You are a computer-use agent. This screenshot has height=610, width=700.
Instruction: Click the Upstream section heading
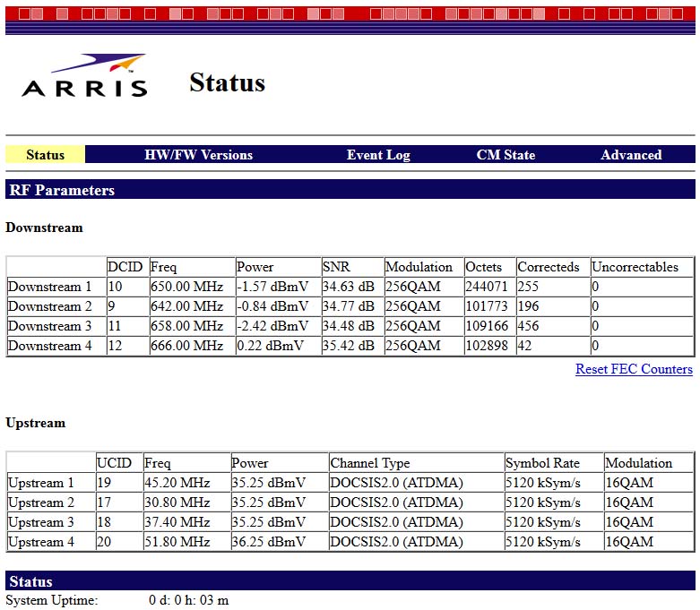tap(35, 423)
